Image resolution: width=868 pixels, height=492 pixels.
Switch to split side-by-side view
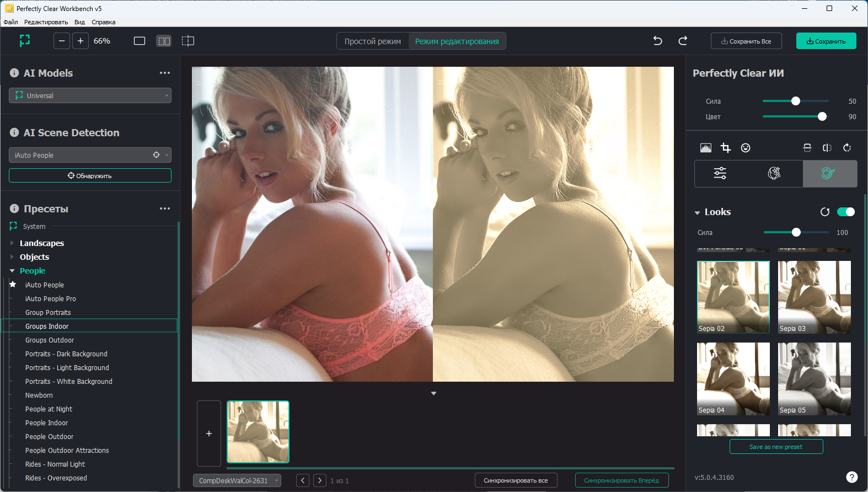point(164,41)
